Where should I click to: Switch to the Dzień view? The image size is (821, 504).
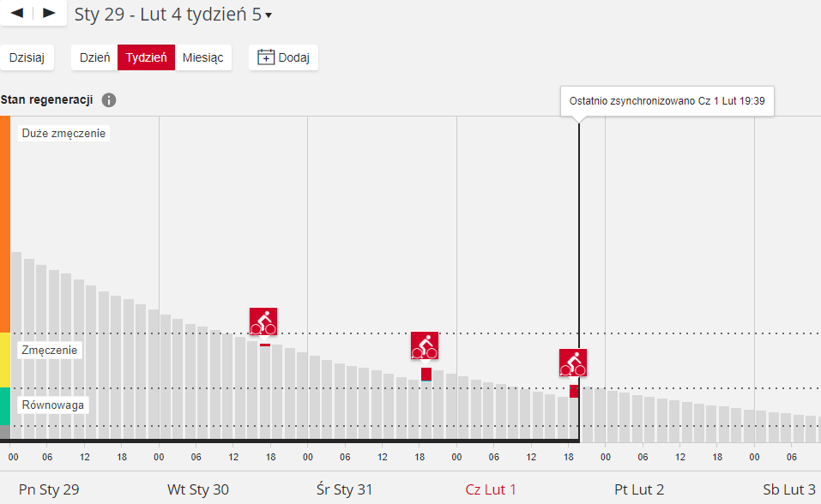(x=94, y=57)
